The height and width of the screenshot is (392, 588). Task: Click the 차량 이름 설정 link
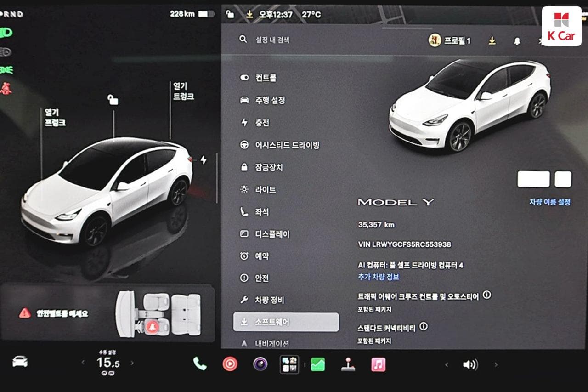pos(550,202)
